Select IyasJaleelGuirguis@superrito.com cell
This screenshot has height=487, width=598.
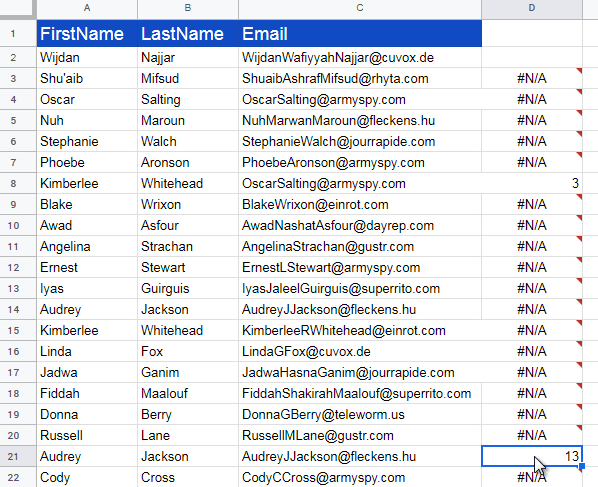coord(360,288)
